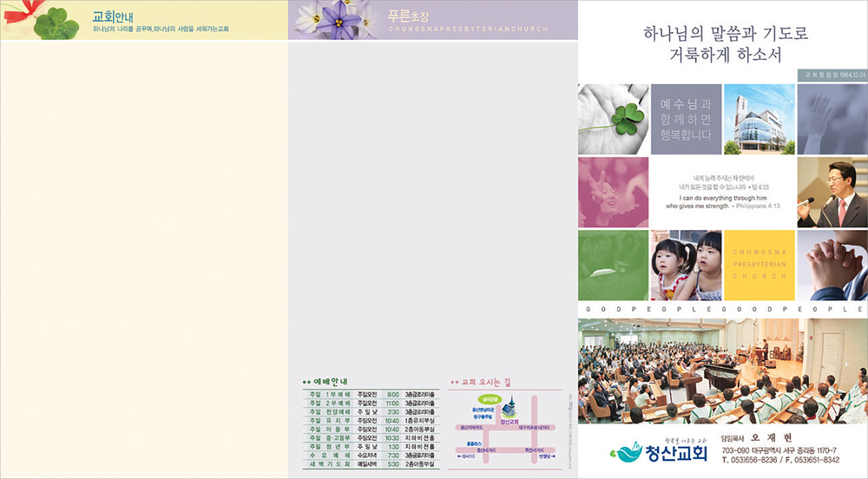Image resolution: width=868 pixels, height=479 pixels.
Task: Click the blue-gray 예수님과 함께하면 행복합니다 tile
Action: (x=685, y=118)
